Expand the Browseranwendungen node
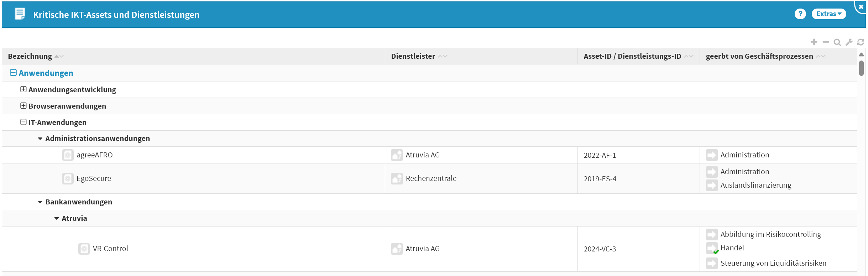Viewport: 868px width, 276px height. pyautogui.click(x=23, y=106)
